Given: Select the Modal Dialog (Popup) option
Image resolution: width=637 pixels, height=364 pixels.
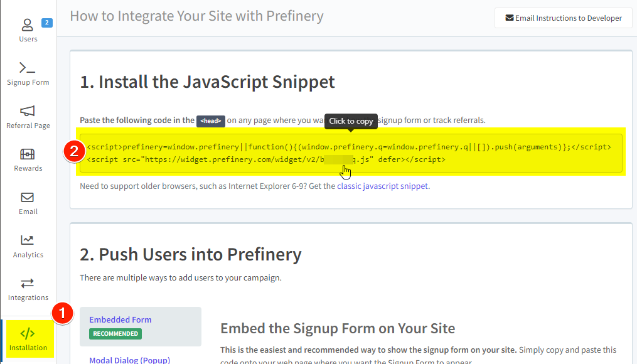Looking at the screenshot, I should click(x=129, y=360).
